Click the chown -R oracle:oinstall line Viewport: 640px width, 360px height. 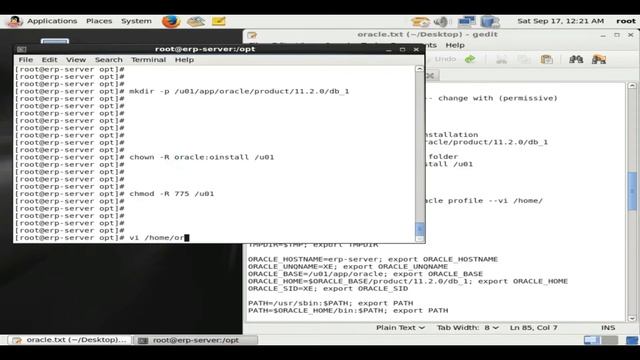click(x=202, y=157)
